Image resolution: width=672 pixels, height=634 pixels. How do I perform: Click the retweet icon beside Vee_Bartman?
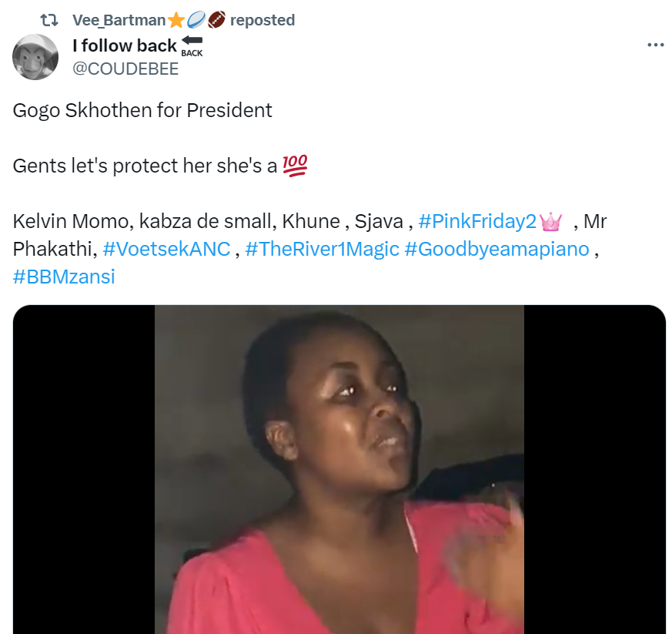coord(48,20)
